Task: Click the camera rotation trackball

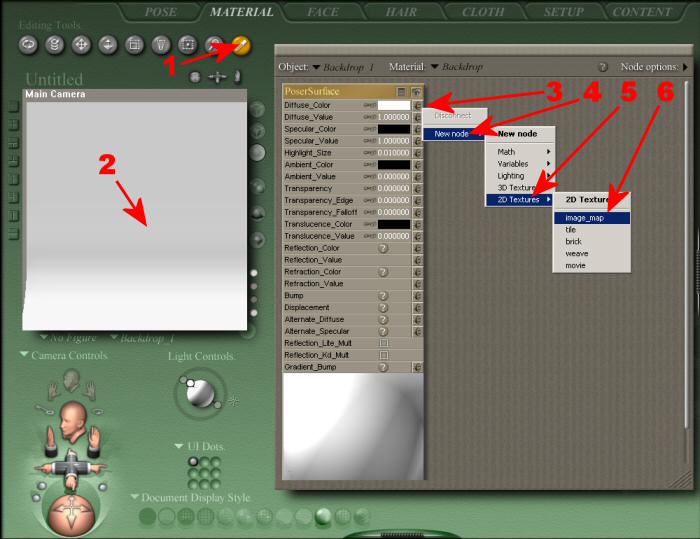Action: coord(71,514)
